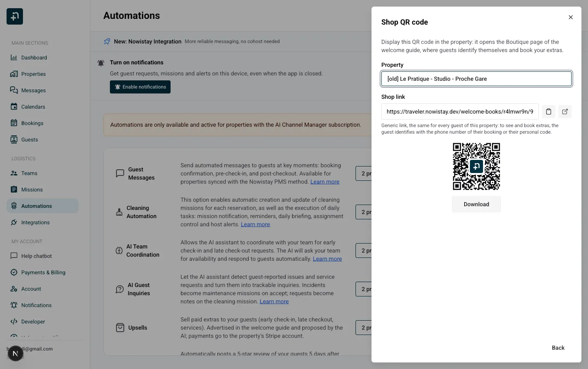Click the "New: Nowistay Integration" banner text
Viewport: 588px width, 369px height.
point(148,41)
